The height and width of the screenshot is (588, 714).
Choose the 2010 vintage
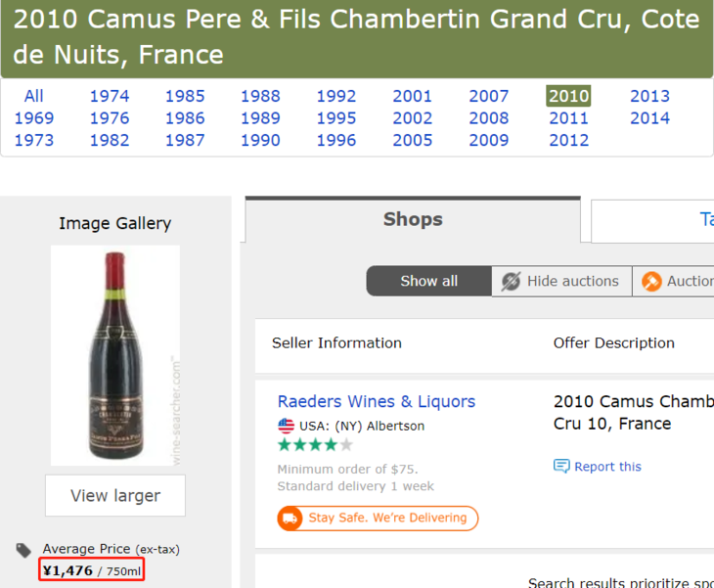point(568,96)
